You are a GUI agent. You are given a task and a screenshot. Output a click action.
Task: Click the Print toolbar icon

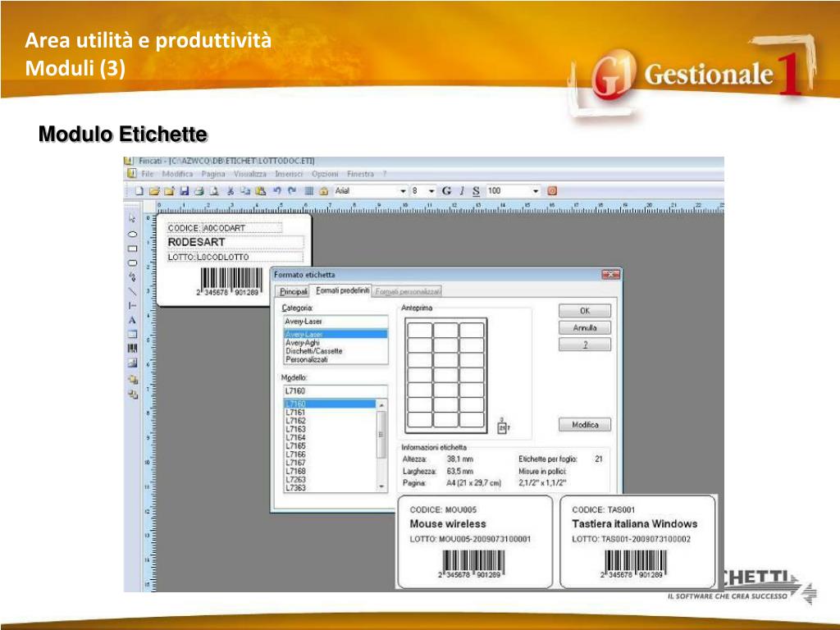coord(199,190)
